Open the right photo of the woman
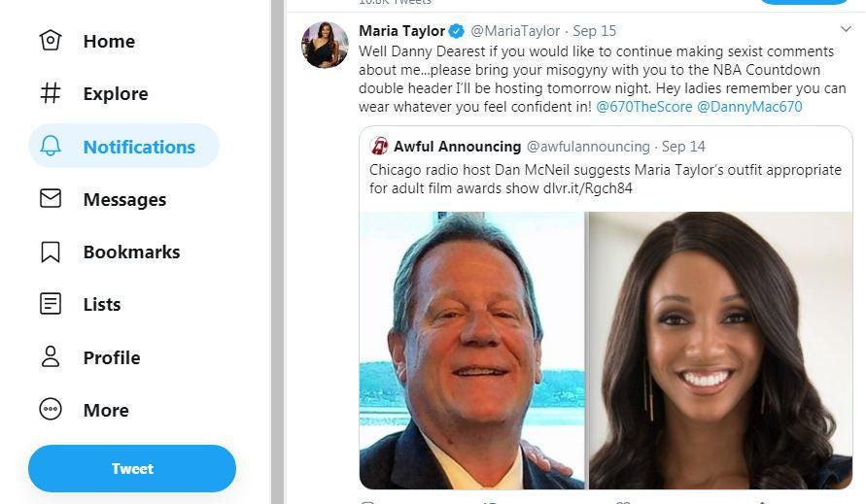Viewport: 866px width, 504px height. (x=720, y=350)
